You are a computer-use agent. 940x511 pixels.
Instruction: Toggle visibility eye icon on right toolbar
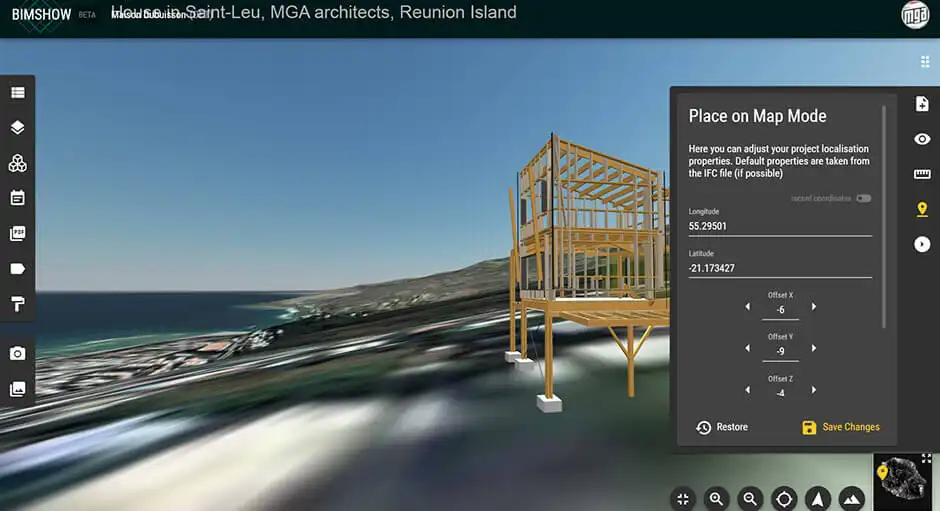tap(922, 139)
